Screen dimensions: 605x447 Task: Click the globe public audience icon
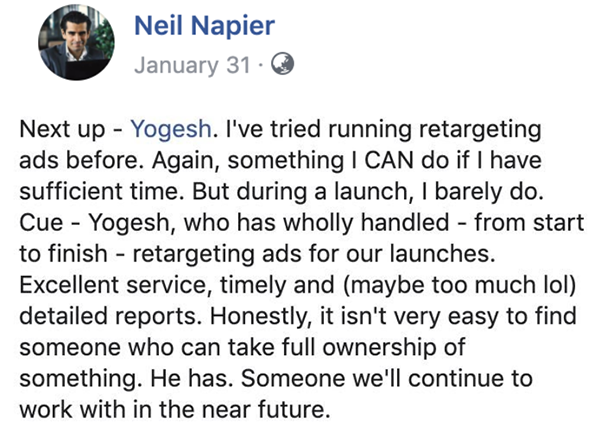(x=283, y=63)
